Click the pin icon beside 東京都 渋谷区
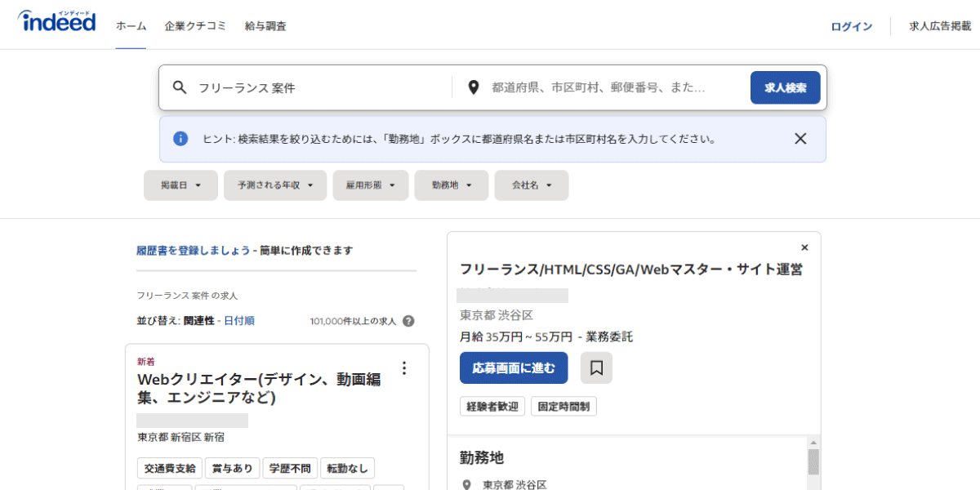This screenshot has width=980, height=490. (466, 484)
